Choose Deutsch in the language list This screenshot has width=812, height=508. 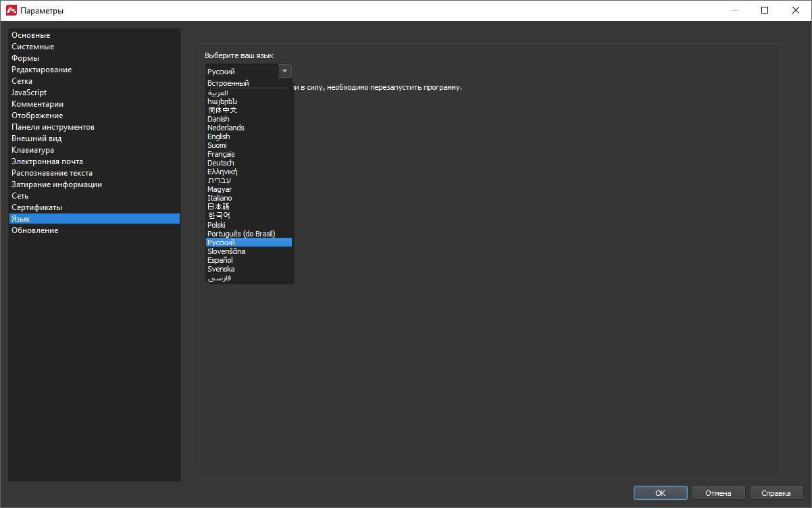[221, 163]
